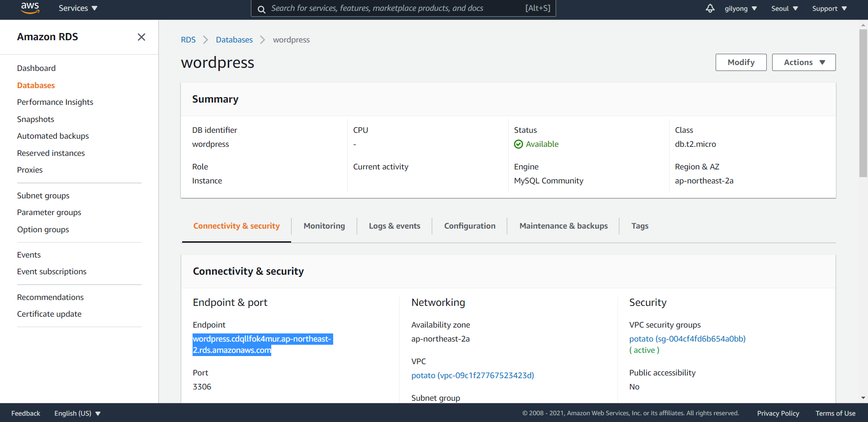Screen dimensions: 868x422
Task: Switch to the Monitoring tab
Action: click(324, 226)
